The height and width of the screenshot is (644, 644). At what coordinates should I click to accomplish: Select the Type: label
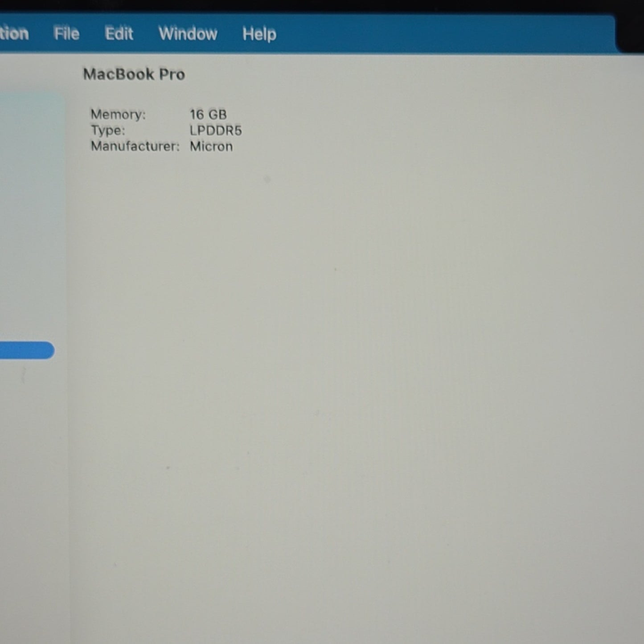(x=108, y=131)
